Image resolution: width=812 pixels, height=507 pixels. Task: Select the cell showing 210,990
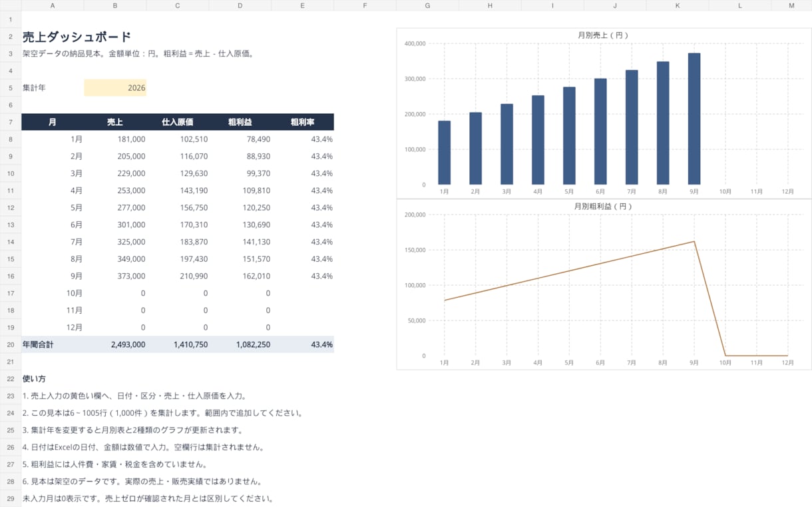tap(178, 276)
